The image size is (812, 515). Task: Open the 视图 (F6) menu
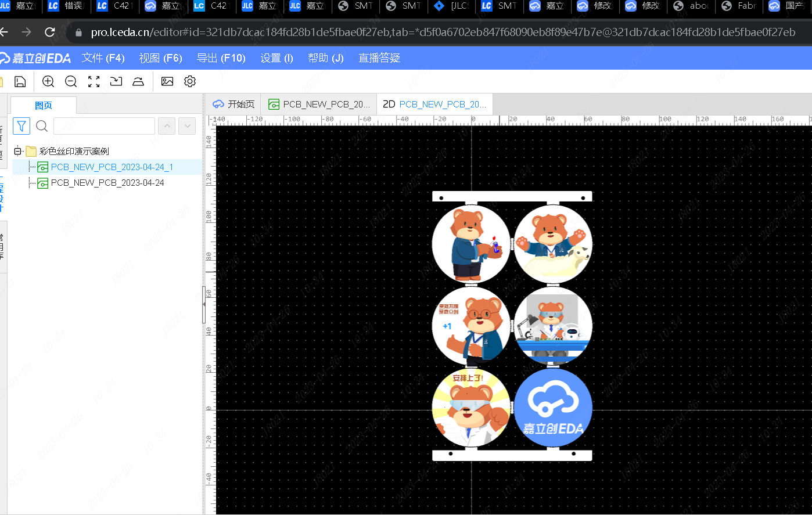(161, 58)
